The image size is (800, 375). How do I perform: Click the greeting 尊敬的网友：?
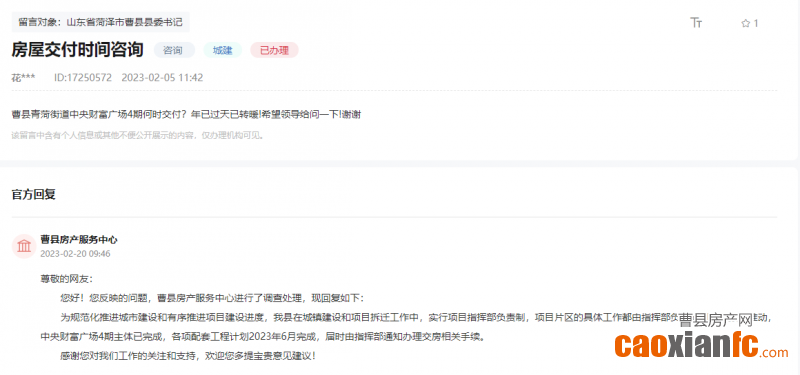67,279
